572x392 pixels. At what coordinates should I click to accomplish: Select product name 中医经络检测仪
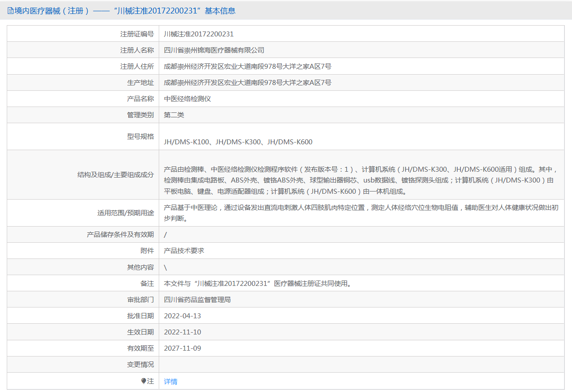188,98
